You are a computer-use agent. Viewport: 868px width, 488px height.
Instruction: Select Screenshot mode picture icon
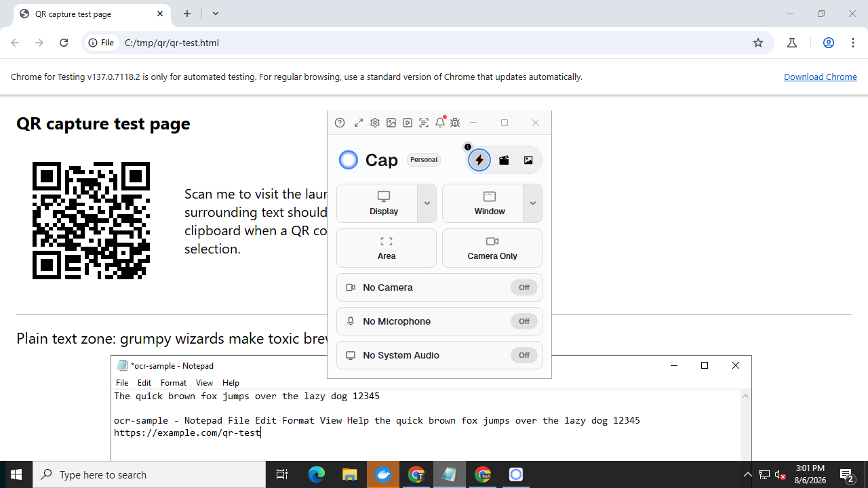(528, 160)
